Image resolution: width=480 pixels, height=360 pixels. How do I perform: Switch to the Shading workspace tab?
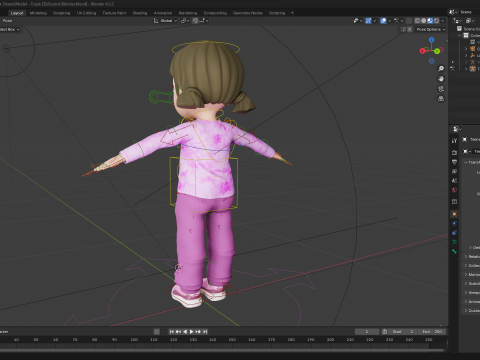click(140, 13)
